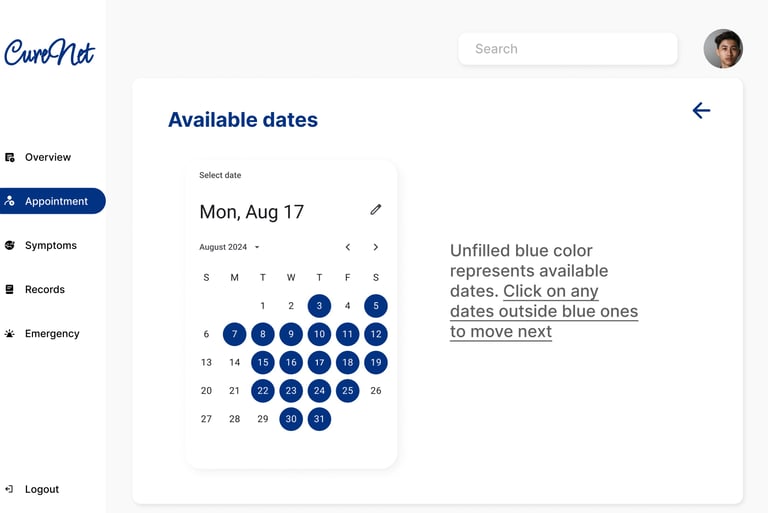
Task: Go to the previous month chevron
Action: 348,247
